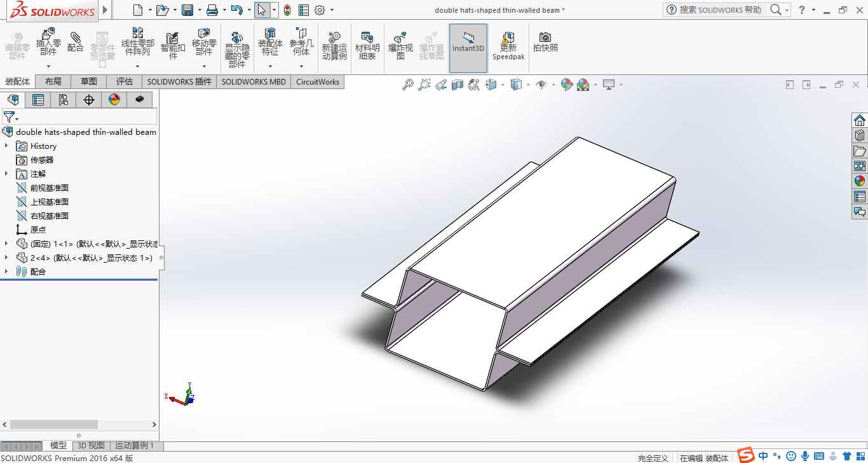Toggle the hide/show items eye icon
This screenshot has width=868, height=463.
[541, 85]
